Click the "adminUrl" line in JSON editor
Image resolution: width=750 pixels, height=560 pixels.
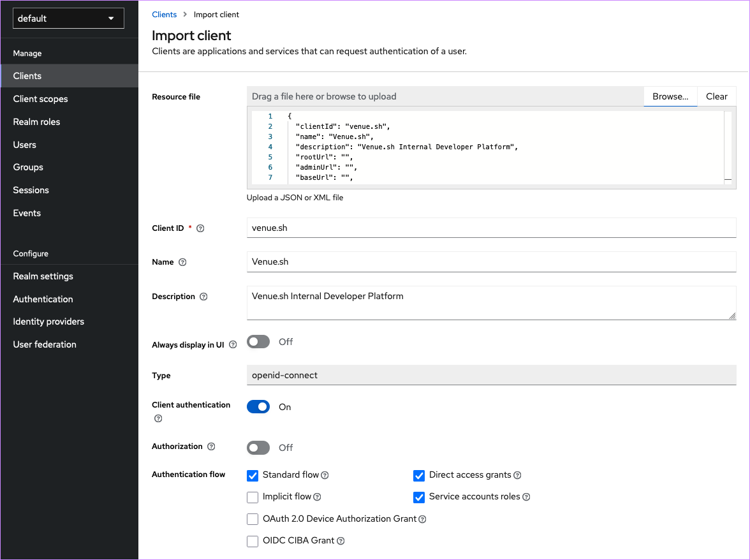(327, 167)
